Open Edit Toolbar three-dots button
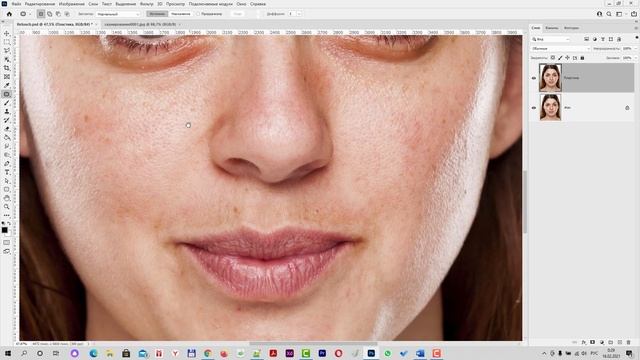This screenshot has height=360, width=640. point(7,215)
